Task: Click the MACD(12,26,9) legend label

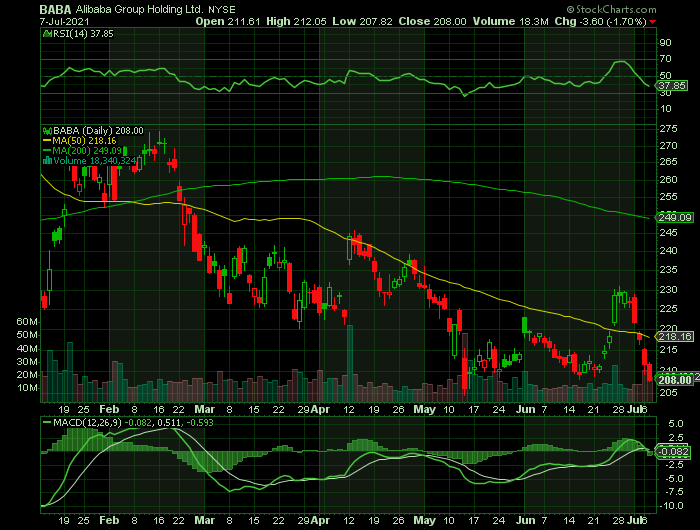Action: click(x=87, y=422)
